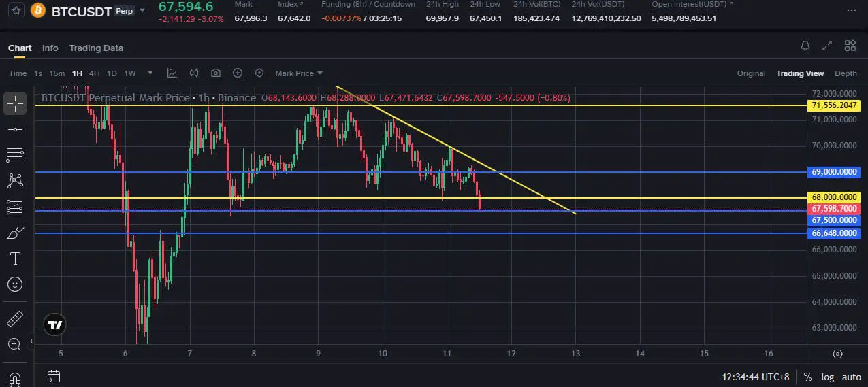Open Mark Price type dropdown
Screen dimensions: 868x387
[x=299, y=73]
